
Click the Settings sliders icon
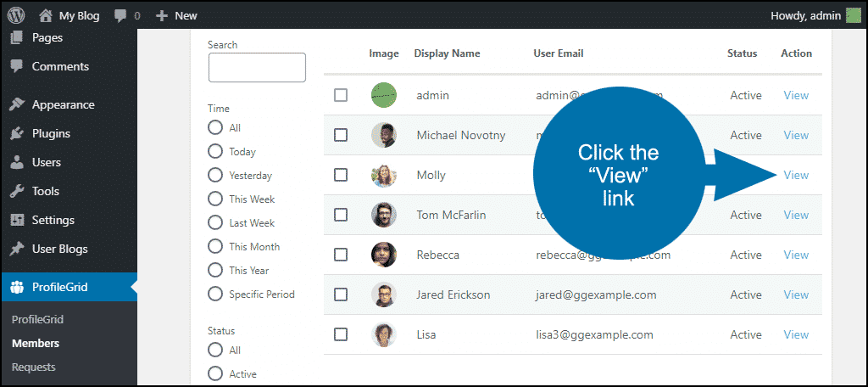pos(17,220)
